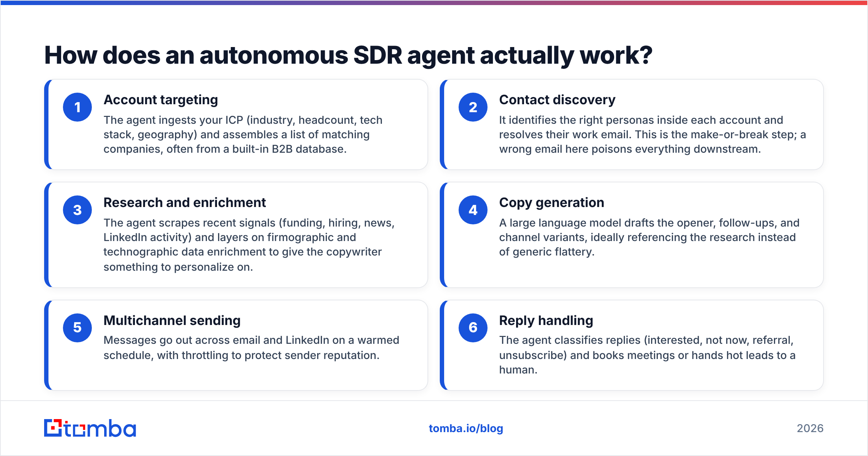Click the number 1 circle badge
Viewport: 868px width, 456px height.
(77, 107)
